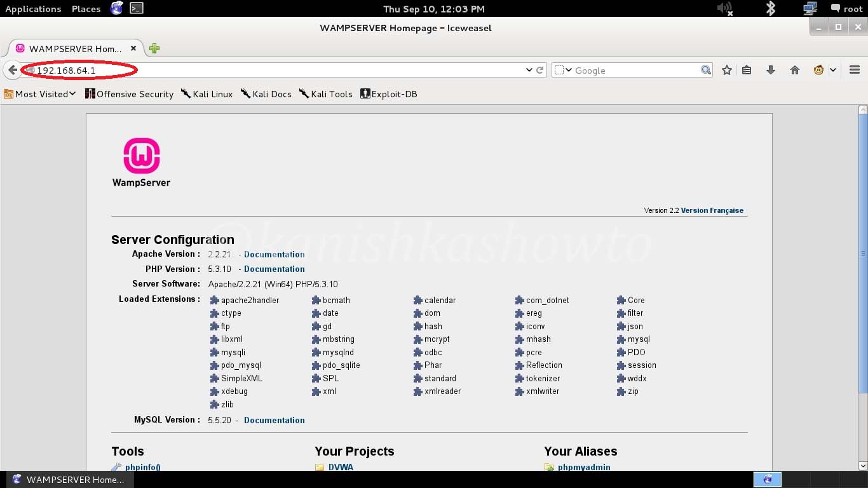Open the search engine selector dropdown
Image resolution: width=868 pixels, height=488 pixels.
[563, 70]
